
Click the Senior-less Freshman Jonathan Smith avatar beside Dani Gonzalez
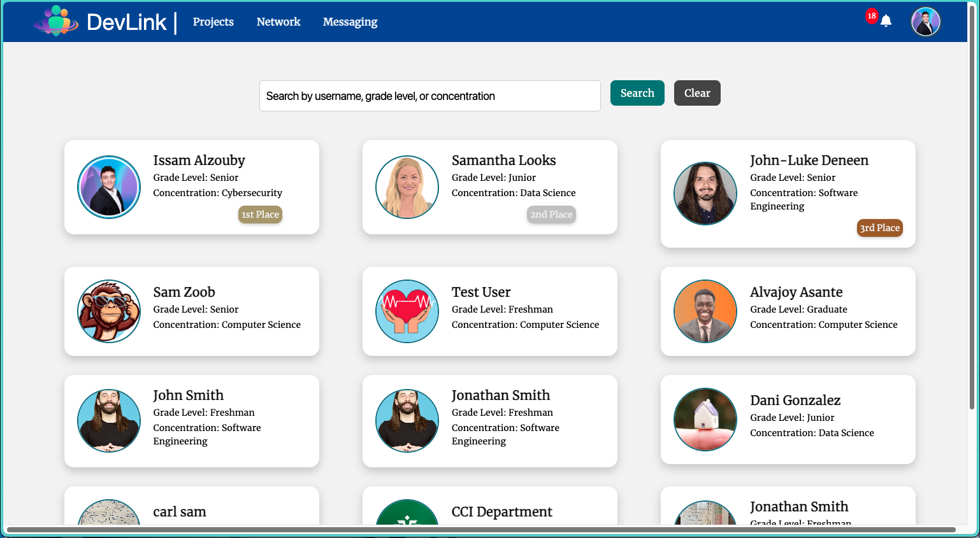407,421
